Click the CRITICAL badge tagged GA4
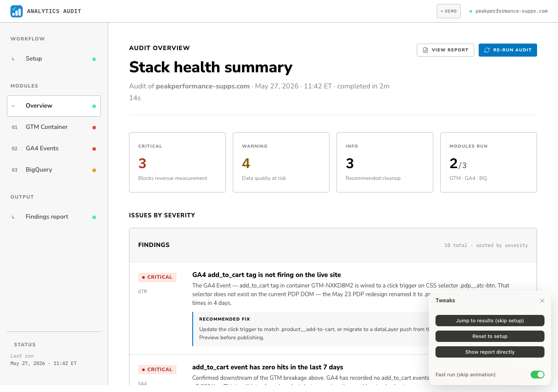The width and height of the screenshot is (558, 392). (x=157, y=370)
